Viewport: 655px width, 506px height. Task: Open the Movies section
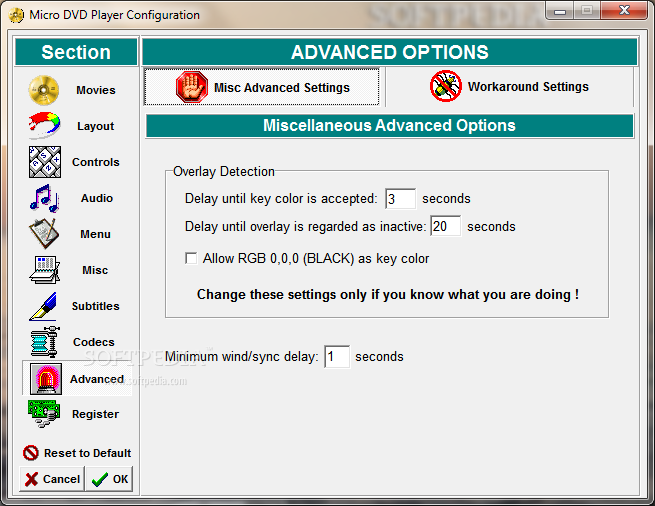click(96, 90)
